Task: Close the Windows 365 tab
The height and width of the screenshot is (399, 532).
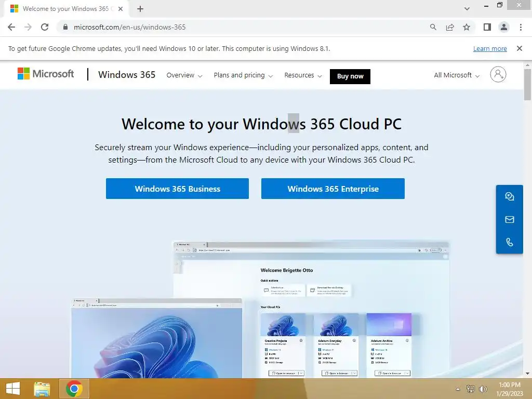Action: (x=121, y=9)
